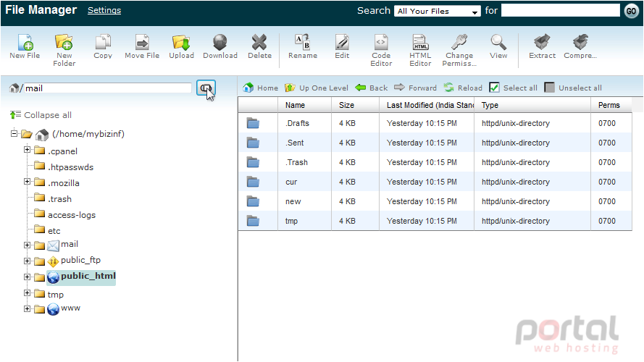Click the tmp folder icon in listing
The image size is (644, 362).
coord(253,221)
